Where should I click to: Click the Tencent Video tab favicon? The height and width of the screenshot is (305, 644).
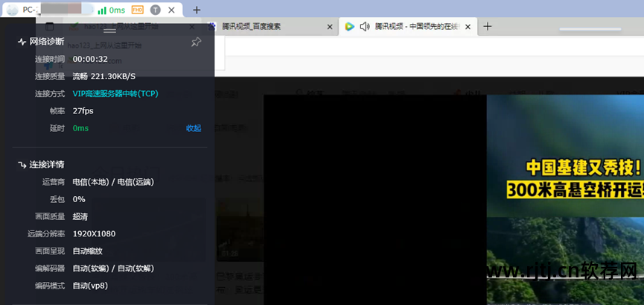pyautogui.click(x=349, y=27)
